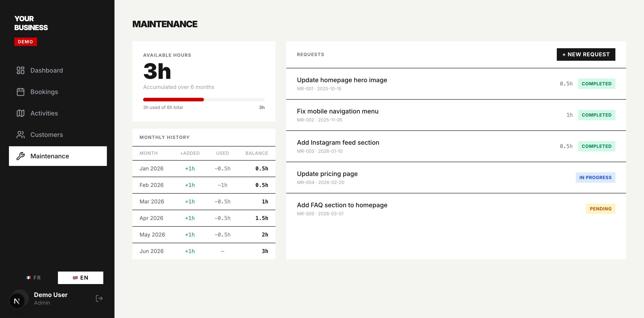Click the MR-003 · 2026-01-10 reference
The width and height of the screenshot is (644, 318).
click(320, 151)
